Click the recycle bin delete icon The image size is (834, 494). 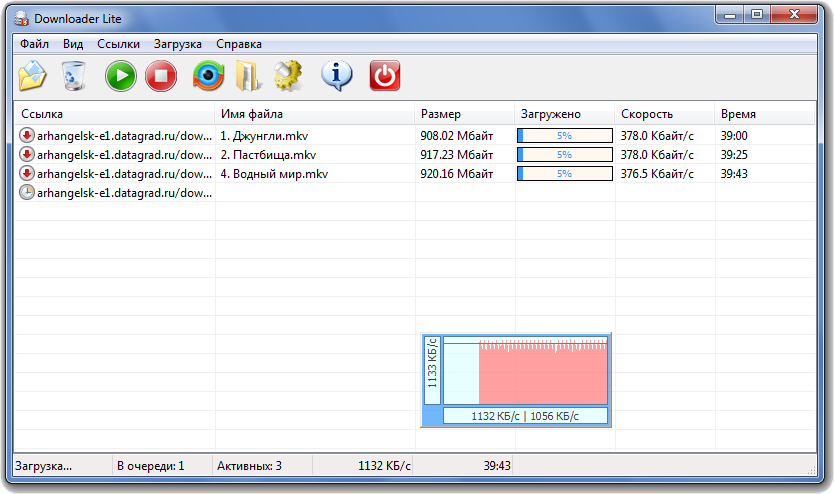click(x=73, y=76)
